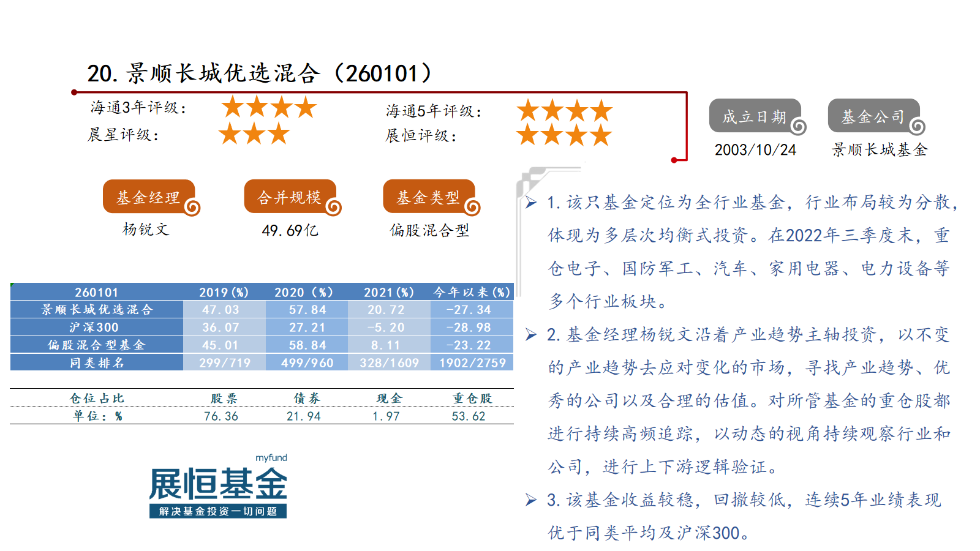Viewport: 980px width, 551px height.
Task: Click the spiral icon on the 成立日期 badge
Action: click(x=798, y=127)
